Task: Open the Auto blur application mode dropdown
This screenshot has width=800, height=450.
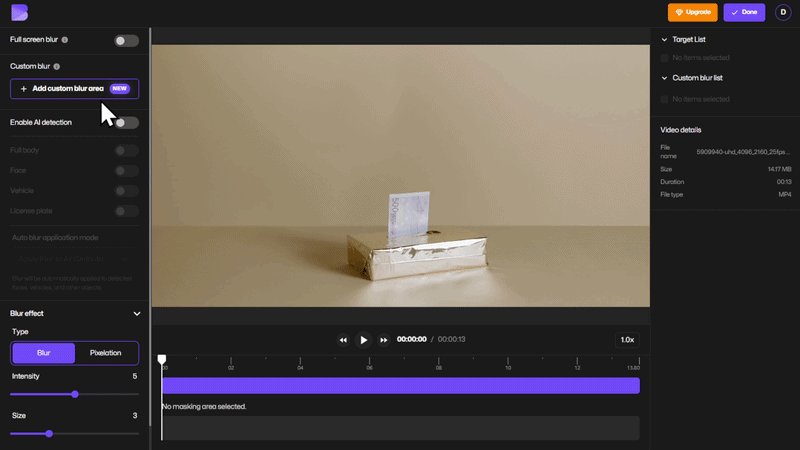Action: [74, 259]
